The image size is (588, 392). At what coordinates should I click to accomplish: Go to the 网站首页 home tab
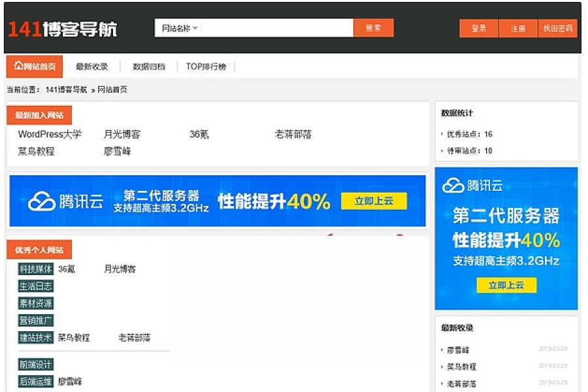pyautogui.click(x=35, y=66)
